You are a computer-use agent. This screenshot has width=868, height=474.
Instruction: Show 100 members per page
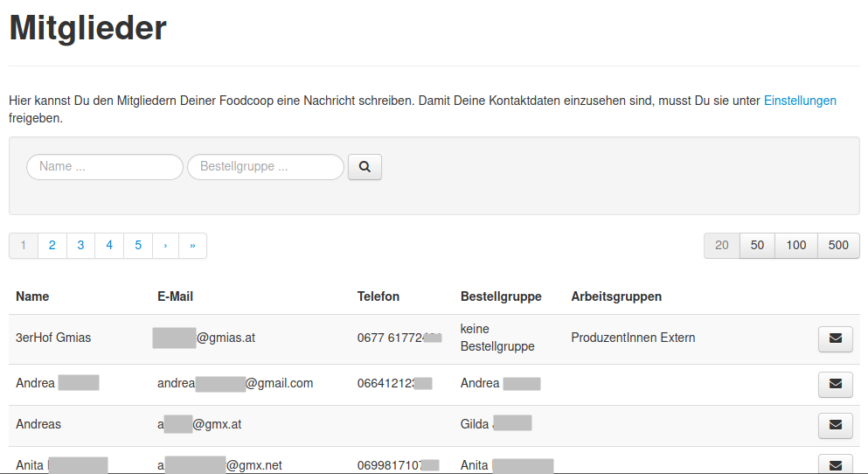click(795, 246)
